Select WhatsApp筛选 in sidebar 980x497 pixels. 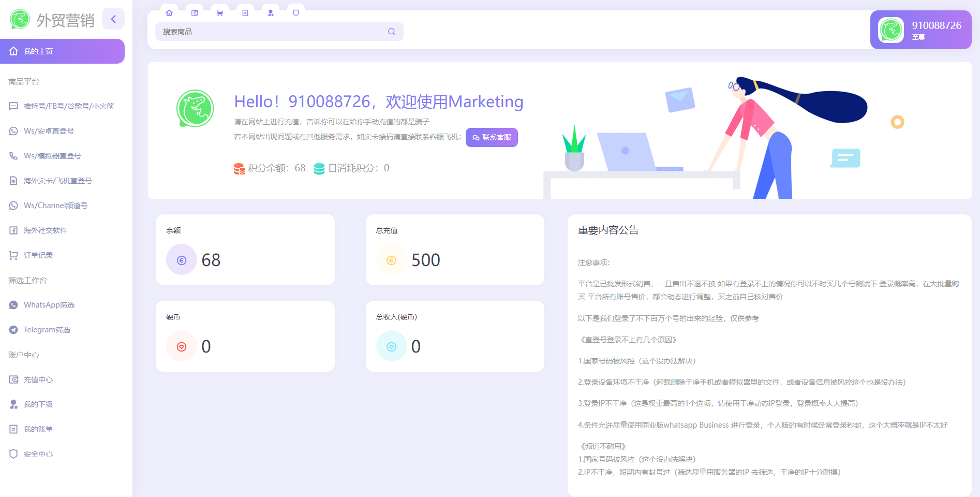coord(49,305)
